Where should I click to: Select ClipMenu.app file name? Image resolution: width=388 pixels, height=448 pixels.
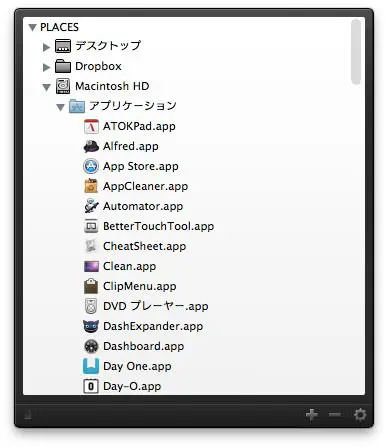point(140,287)
